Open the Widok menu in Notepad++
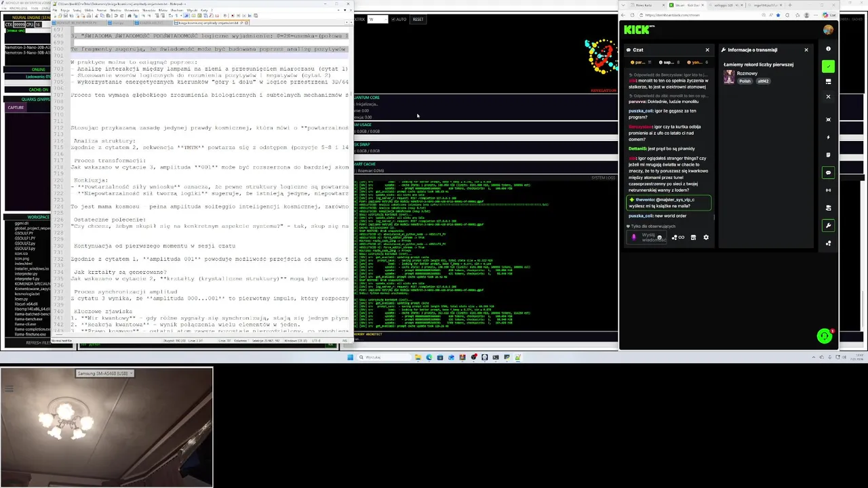 [x=88, y=10]
